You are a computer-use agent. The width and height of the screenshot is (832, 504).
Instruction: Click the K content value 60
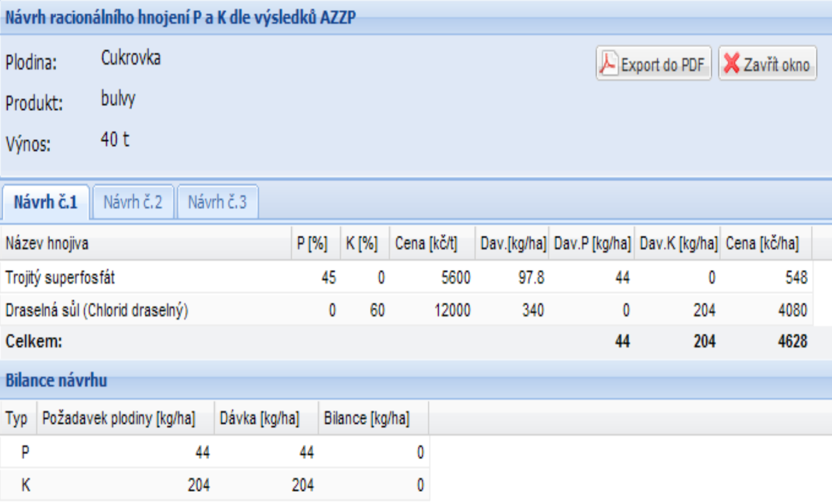coord(377,310)
